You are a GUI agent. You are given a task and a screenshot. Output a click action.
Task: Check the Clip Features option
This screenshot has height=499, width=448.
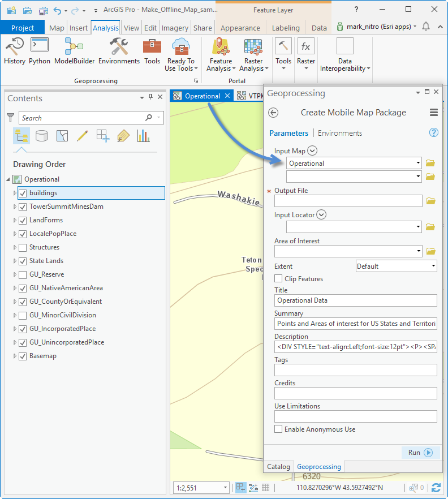pyautogui.click(x=278, y=278)
